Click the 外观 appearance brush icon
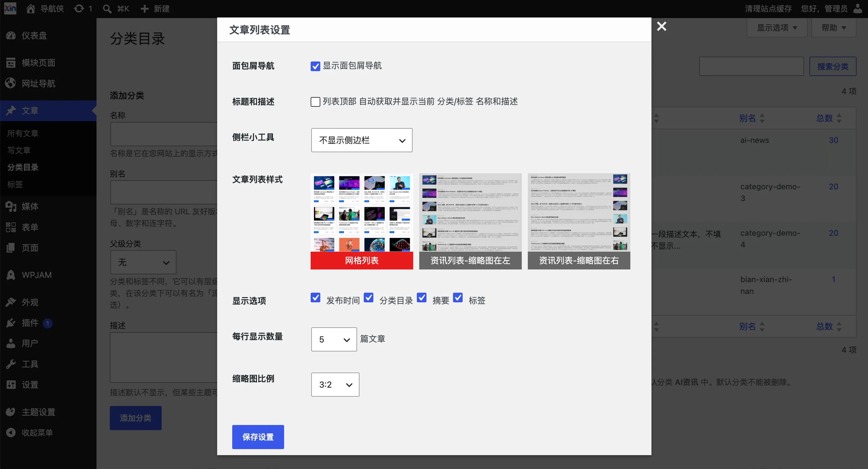Screen dimensions: 868x469 pyautogui.click(x=11, y=302)
